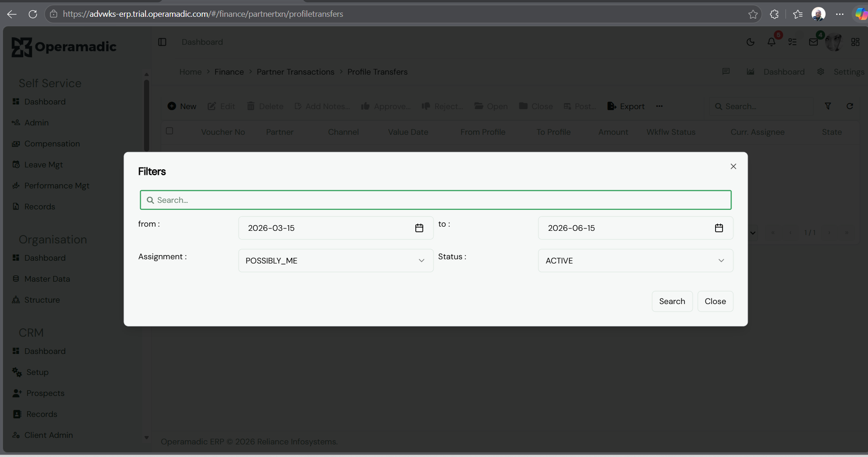Reload the page in the browser
The image size is (868, 457).
coord(33,14)
